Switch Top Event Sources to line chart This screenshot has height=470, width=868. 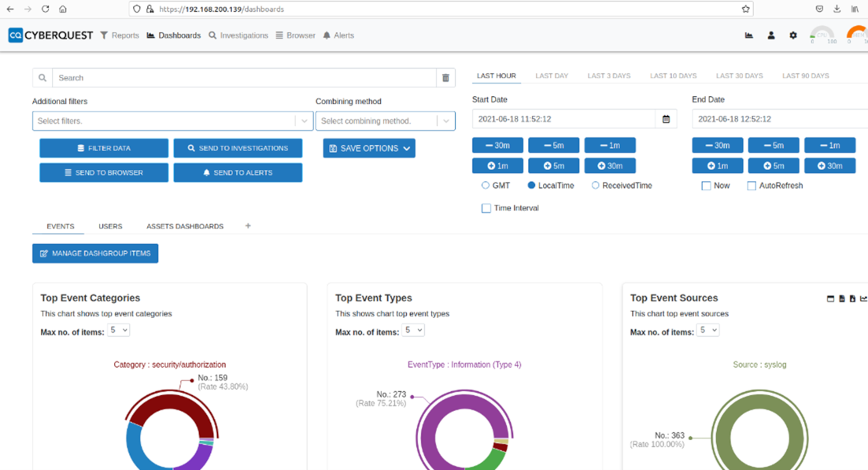[x=863, y=299]
